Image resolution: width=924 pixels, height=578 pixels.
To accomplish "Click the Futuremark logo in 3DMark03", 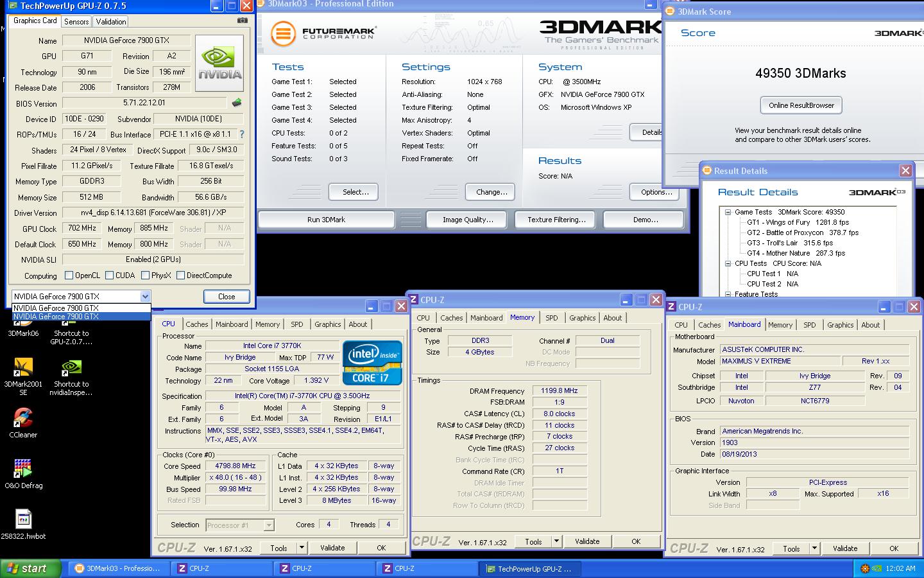I will [323, 33].
